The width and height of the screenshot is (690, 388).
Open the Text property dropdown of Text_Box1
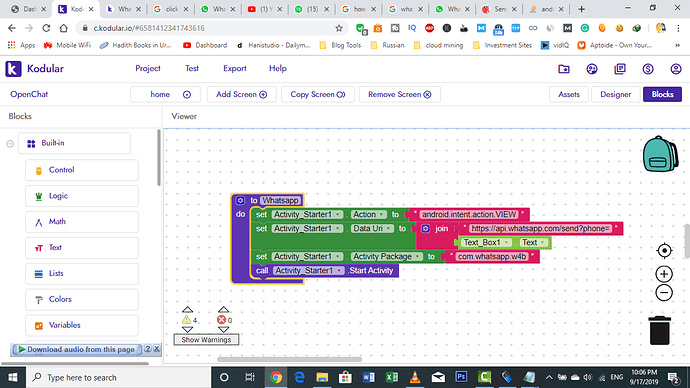pyautogui.click(x=533, y=242)
